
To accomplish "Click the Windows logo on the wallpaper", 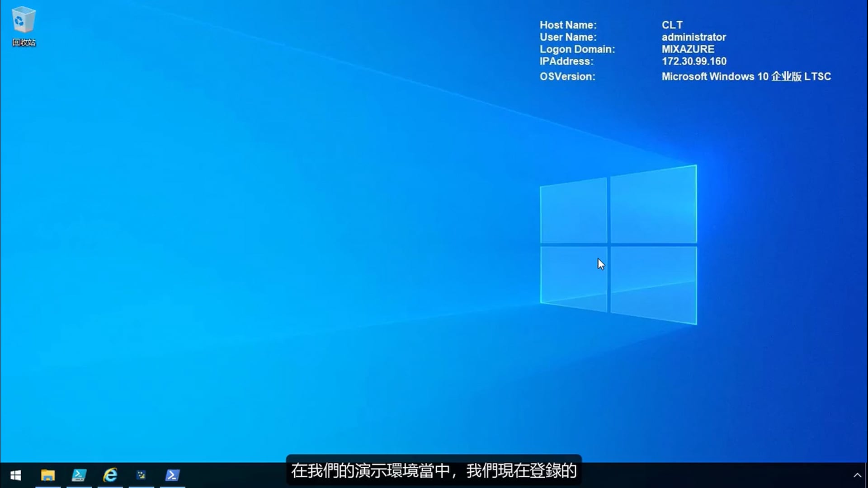I will 618,245.
